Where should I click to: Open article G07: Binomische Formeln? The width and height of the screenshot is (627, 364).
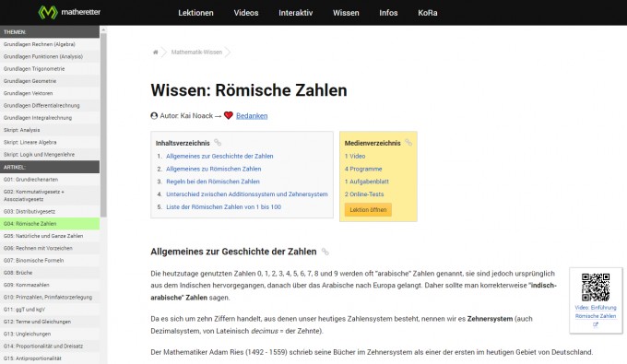pos(50,261)
